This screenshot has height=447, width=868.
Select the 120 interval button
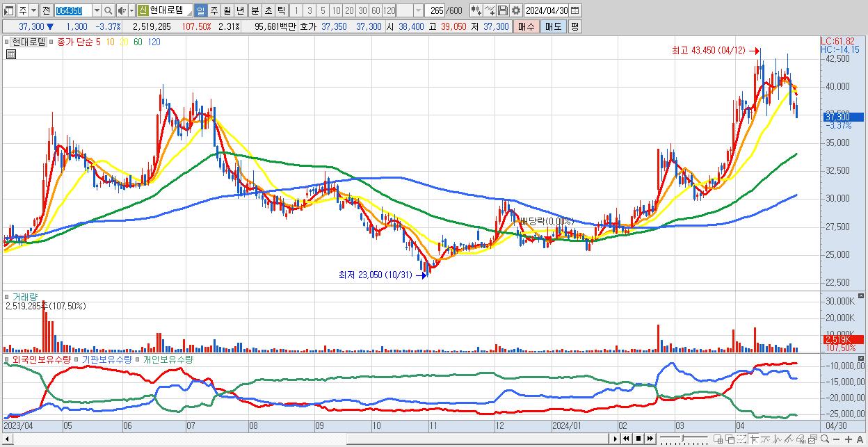point(389,11)
